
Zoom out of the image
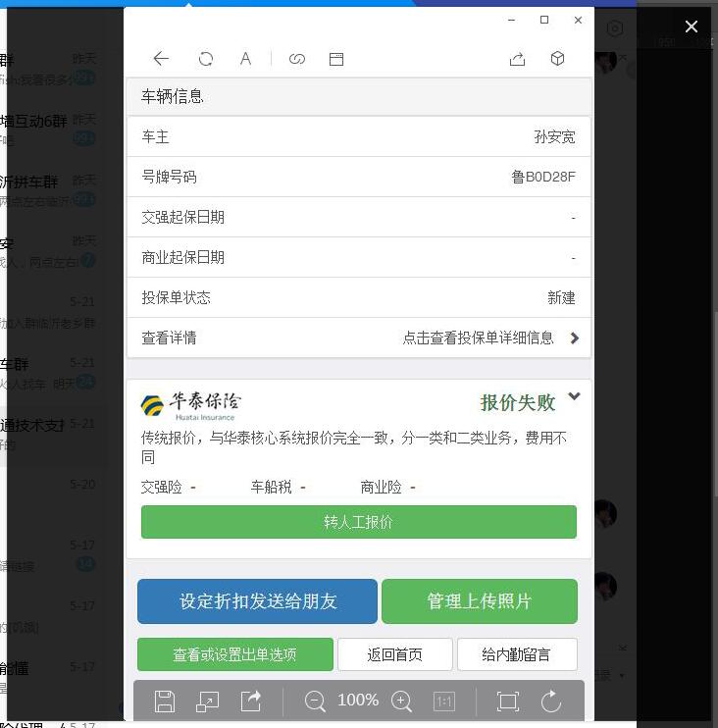pos(315,702)
